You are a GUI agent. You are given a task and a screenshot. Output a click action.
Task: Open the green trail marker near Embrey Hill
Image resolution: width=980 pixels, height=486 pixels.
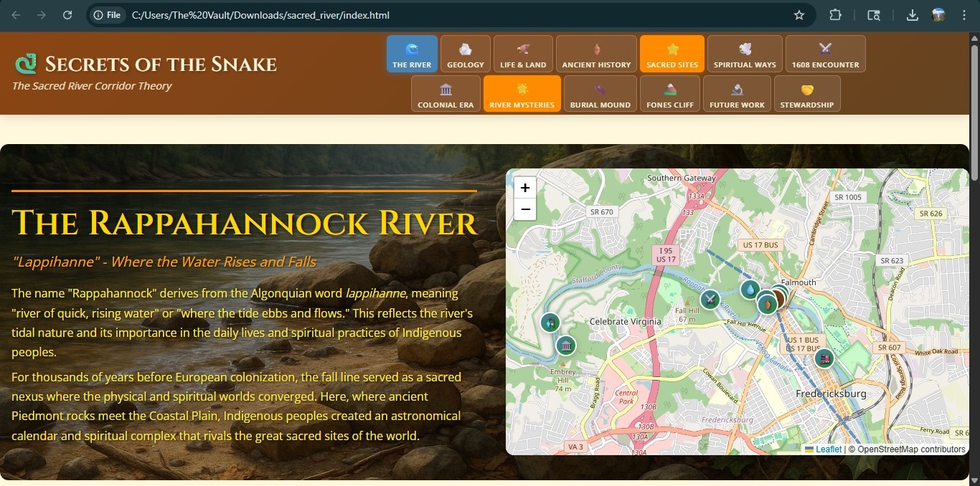pyautogui.click(x=550, y=323)
